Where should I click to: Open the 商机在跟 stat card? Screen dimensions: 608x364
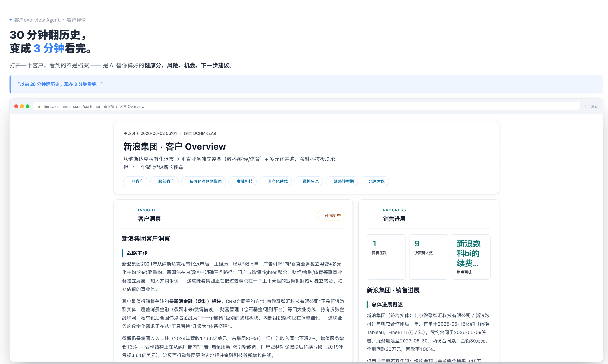pyautogui.click(x=386, y=257)
